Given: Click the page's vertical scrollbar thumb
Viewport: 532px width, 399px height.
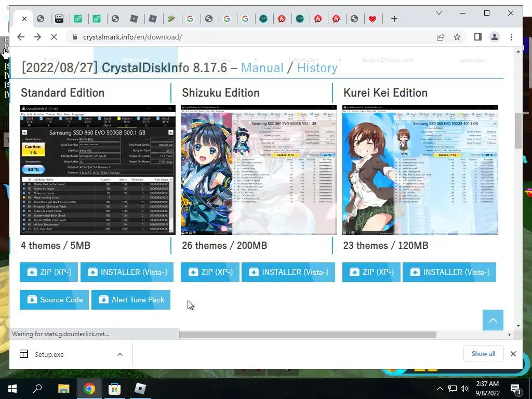Looking at the screenshot, I should click(518, 130).
